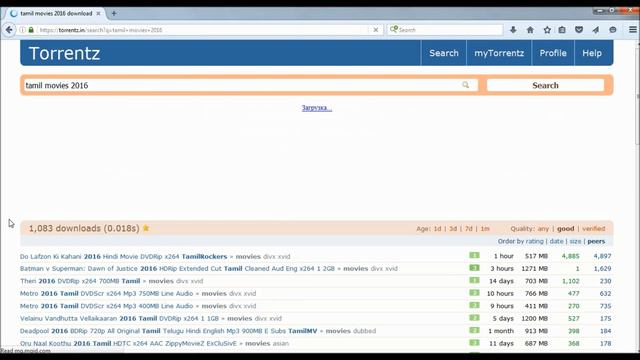Open Pocket icon in toolbar
This screenshot has height=360, width=640.
[x=579, y=30]
